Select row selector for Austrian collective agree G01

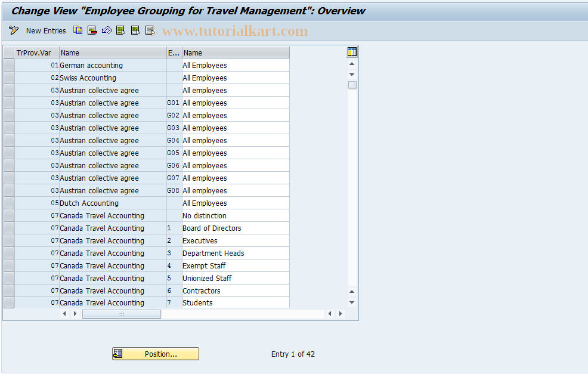[9, 103]
